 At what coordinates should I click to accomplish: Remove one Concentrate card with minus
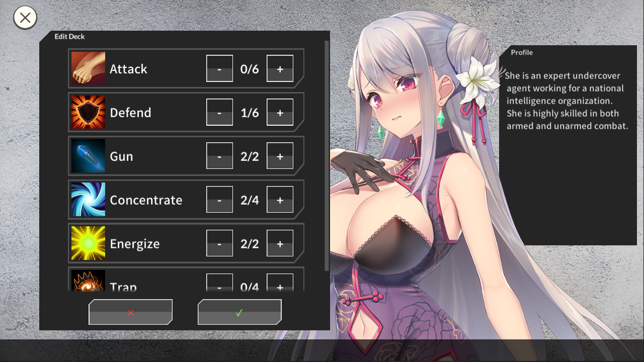[x=219, y=200]
